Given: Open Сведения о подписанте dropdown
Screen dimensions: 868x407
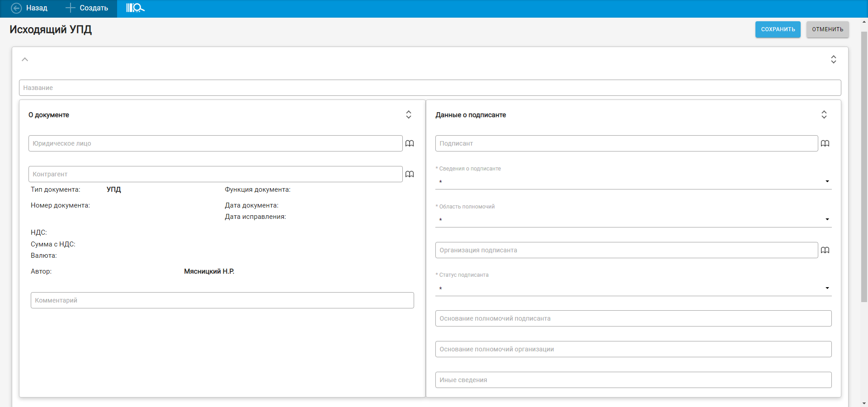Looking at the screenshot, I should pos(633,181).
